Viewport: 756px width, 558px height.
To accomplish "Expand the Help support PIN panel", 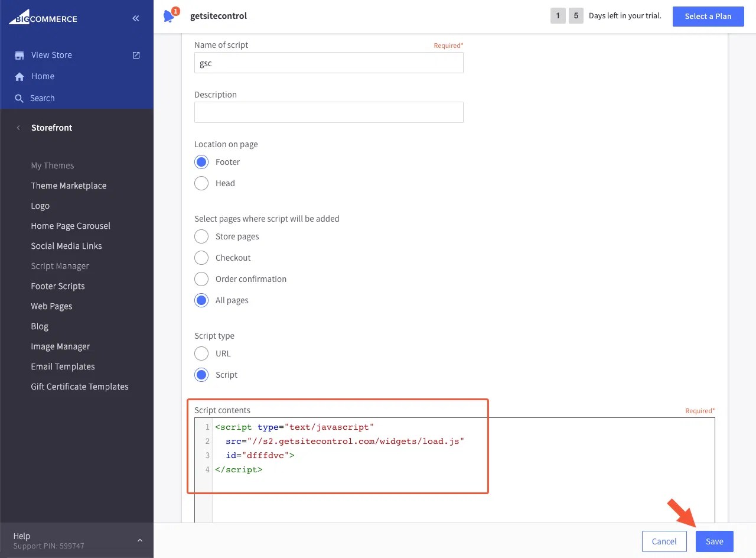I will (139, 540).
